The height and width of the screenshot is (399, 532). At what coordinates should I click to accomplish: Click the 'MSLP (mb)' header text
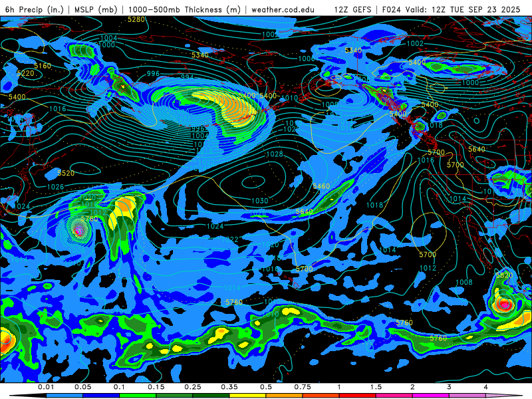click(x=96, y=9)
